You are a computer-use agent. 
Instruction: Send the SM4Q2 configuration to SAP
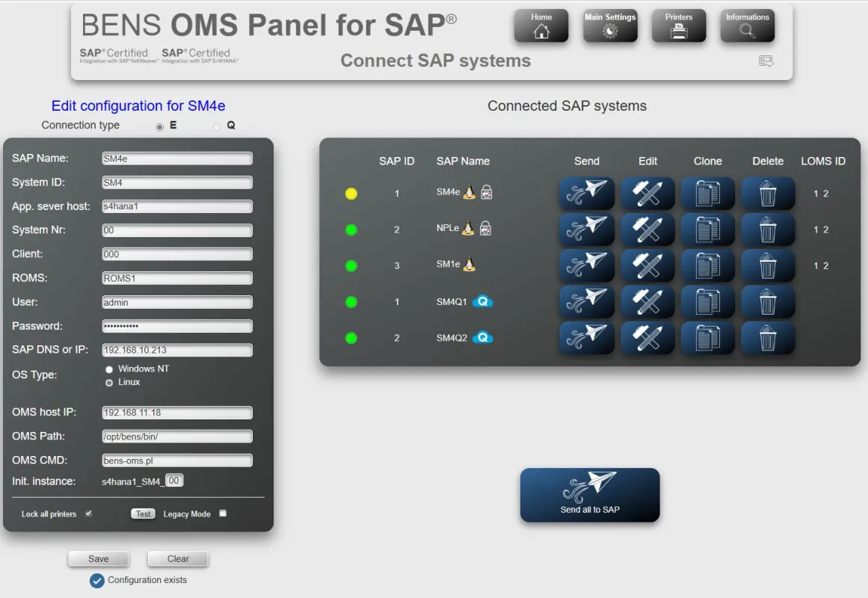587,338
